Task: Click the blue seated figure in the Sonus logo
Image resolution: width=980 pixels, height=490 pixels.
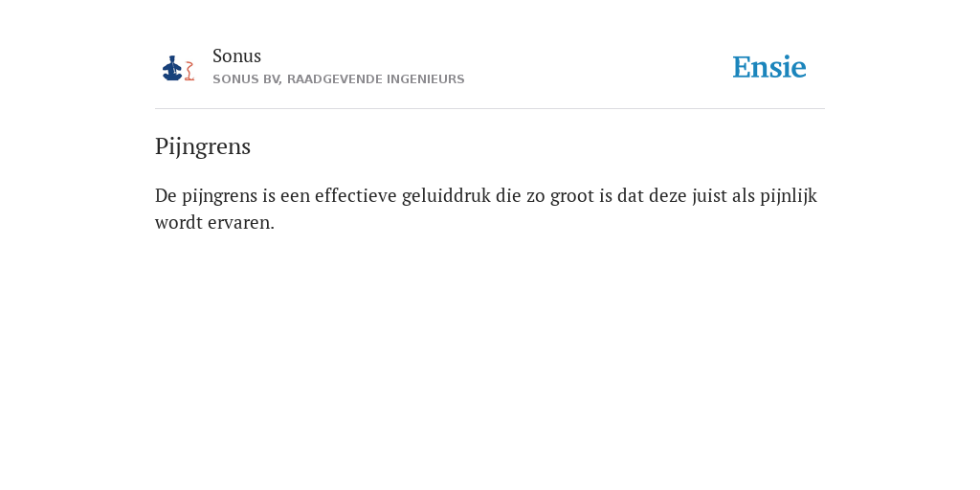Action: pos(172,68)
